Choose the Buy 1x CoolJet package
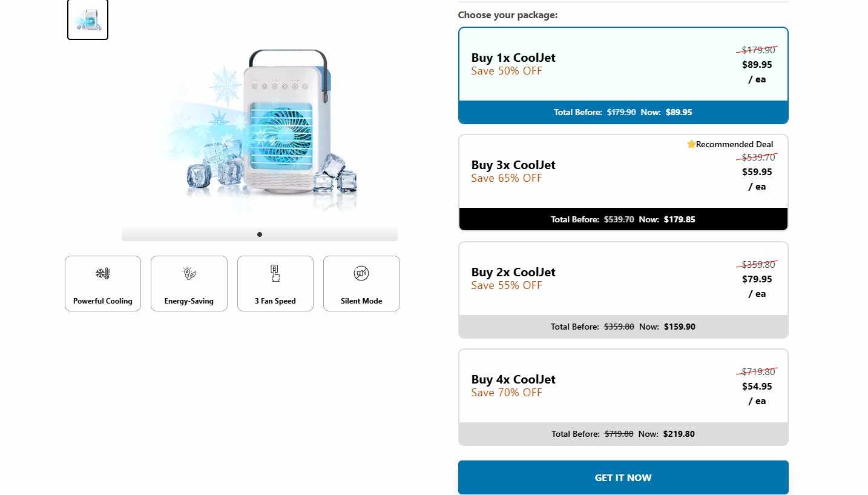Screen dimensions: 868x495 tap(623, 76)
